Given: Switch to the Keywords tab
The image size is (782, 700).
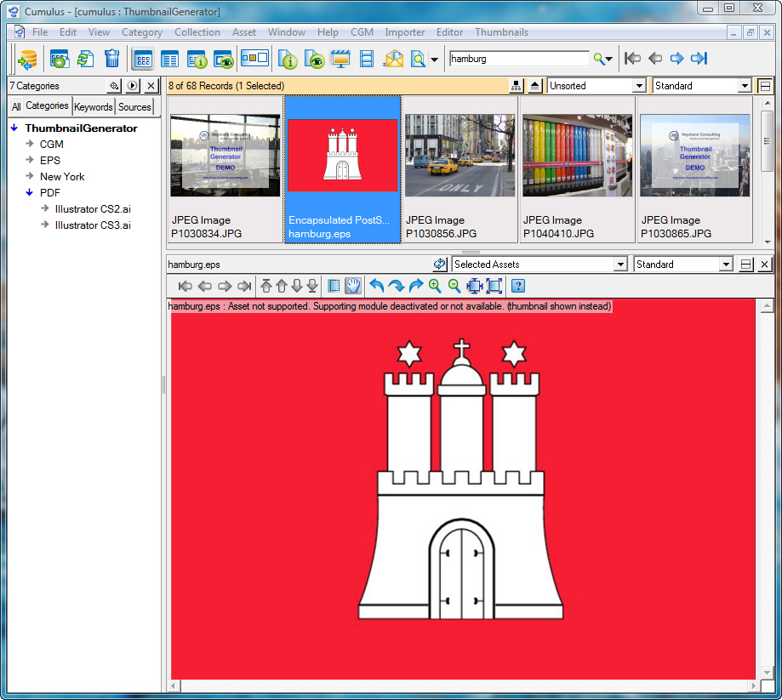Looking at the screenshot, I should point(94,107).
